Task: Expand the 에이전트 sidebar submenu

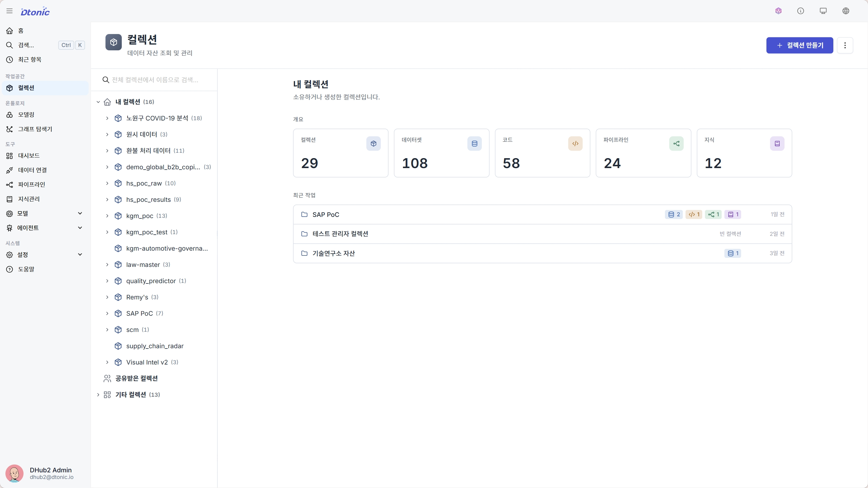Action: pos(80,228)
